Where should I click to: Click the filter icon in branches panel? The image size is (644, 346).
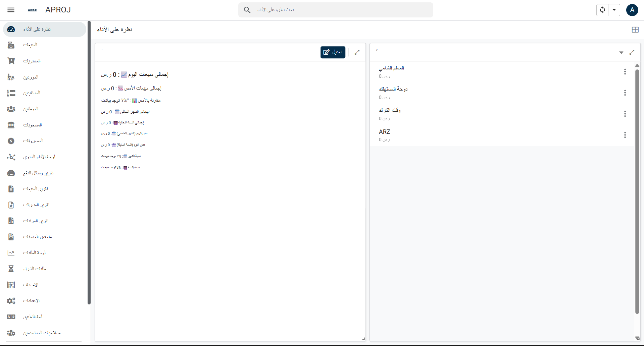tap(621, 52)
